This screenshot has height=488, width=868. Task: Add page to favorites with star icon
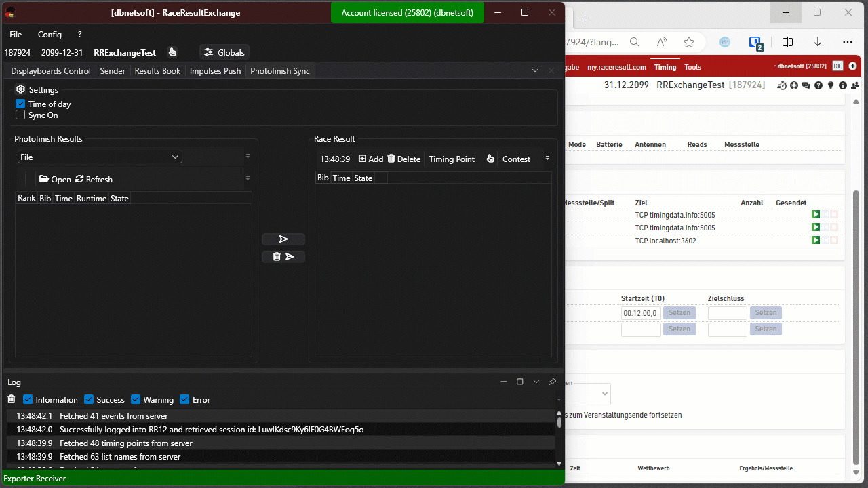pos(689,42)
